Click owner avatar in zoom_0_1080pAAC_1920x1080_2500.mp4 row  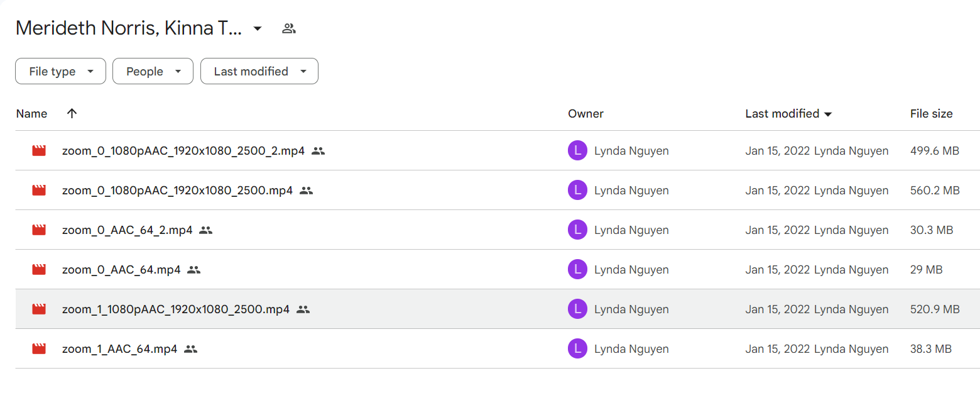click(577, 191)
